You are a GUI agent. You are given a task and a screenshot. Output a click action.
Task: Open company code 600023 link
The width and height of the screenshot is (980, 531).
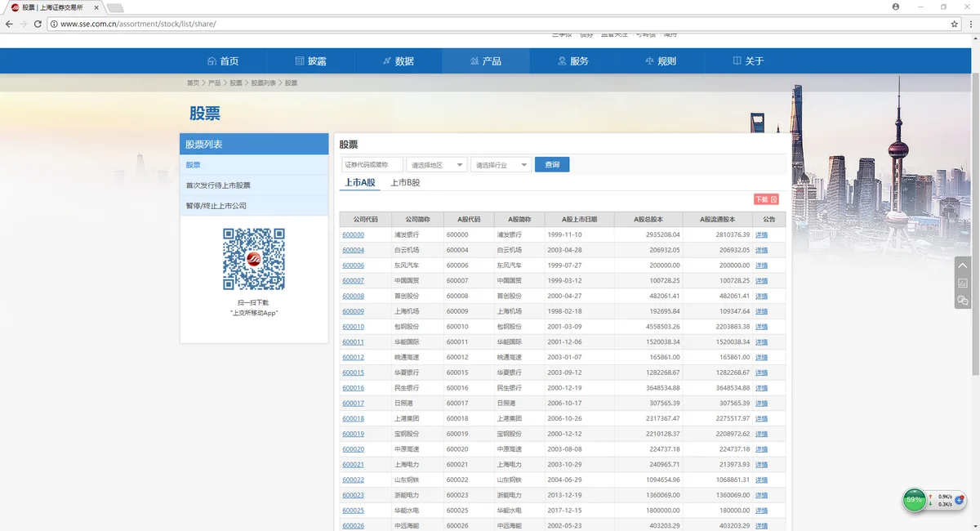point(354,495)
